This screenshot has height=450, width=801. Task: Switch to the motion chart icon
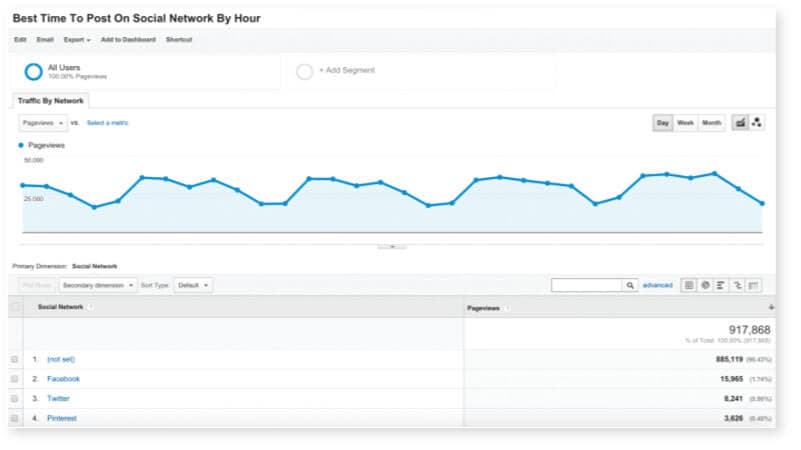pos(757,123)
